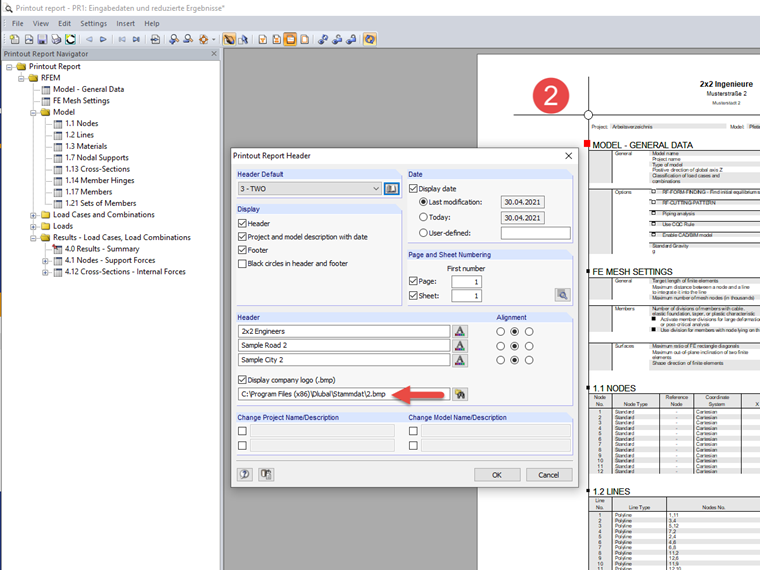Expand 4.1 Nodes - Support Forces node
Image resolution: width=760 pixels, height=570 pixels.
[46, 261]
